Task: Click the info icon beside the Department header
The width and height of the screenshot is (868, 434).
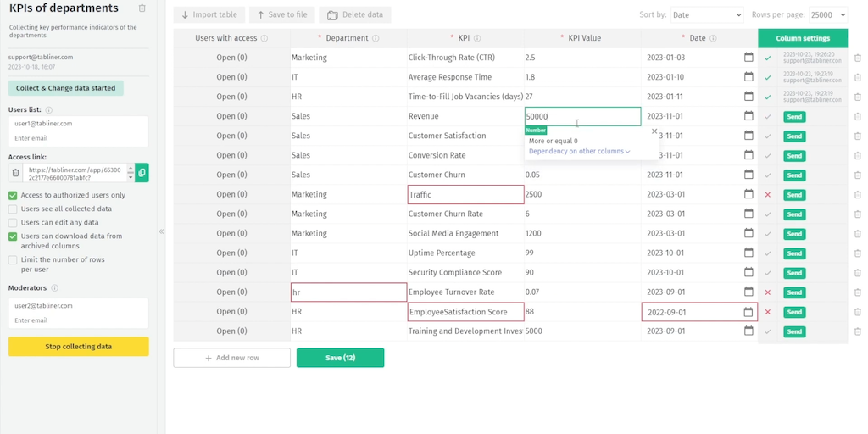Action: tap(376, 38)
